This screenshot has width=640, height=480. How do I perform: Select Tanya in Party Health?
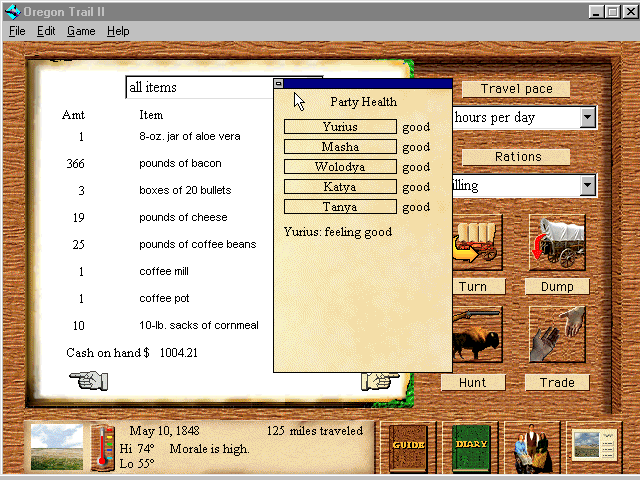pos(340,207)
